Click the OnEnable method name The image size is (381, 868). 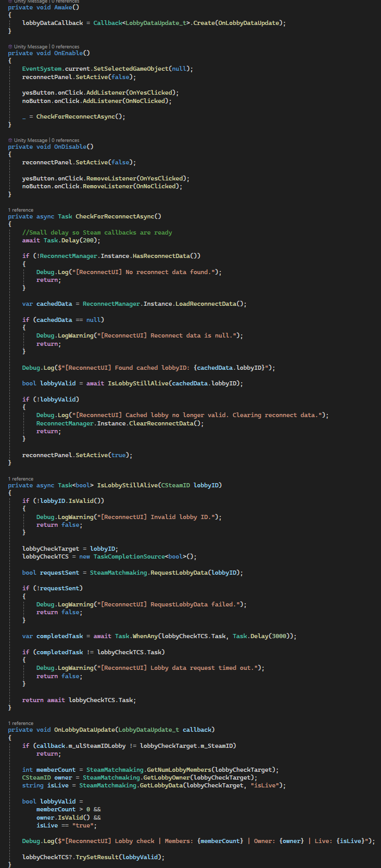(68, 53)
